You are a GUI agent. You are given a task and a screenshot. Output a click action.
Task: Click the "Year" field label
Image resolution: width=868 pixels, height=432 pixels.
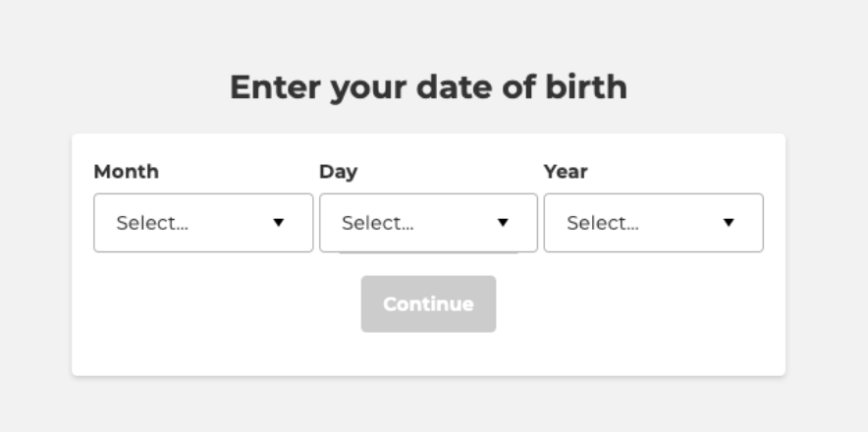click(566, 172)
